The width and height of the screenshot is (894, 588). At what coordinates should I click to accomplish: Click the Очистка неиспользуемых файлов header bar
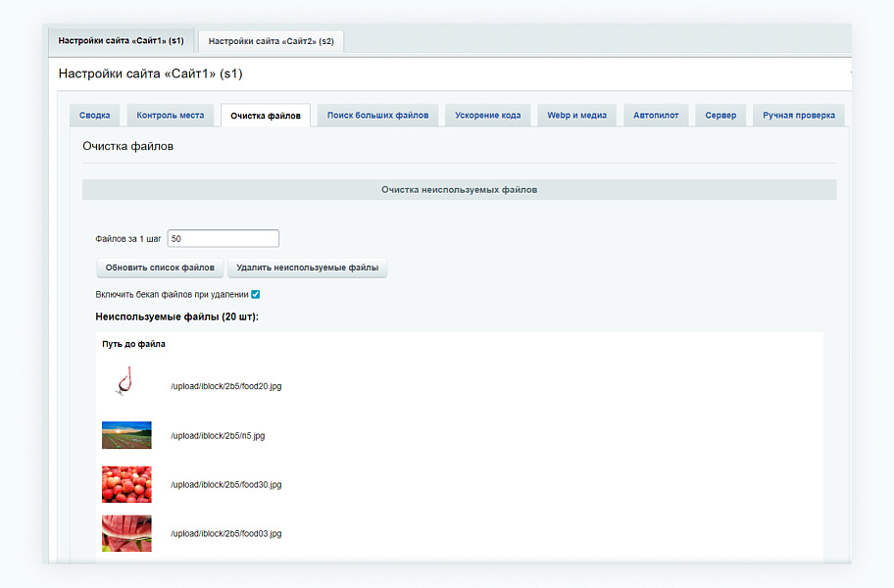(x=459, y=189)
